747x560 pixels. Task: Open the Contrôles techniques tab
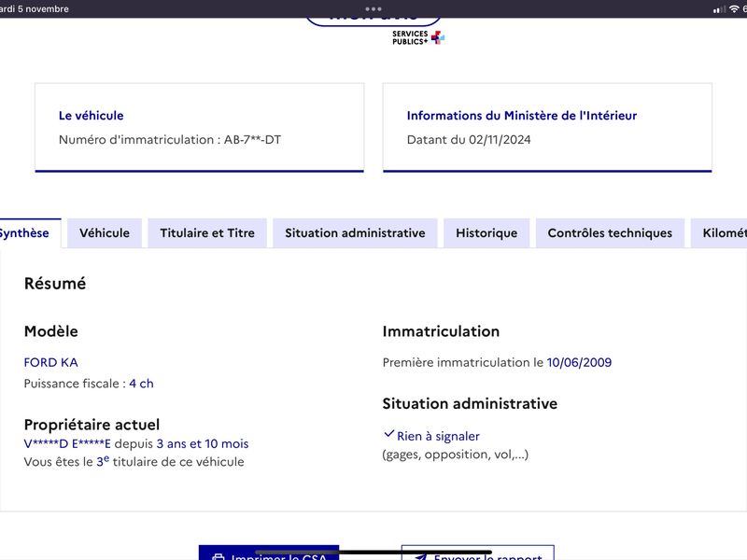[x=610, y=232]
